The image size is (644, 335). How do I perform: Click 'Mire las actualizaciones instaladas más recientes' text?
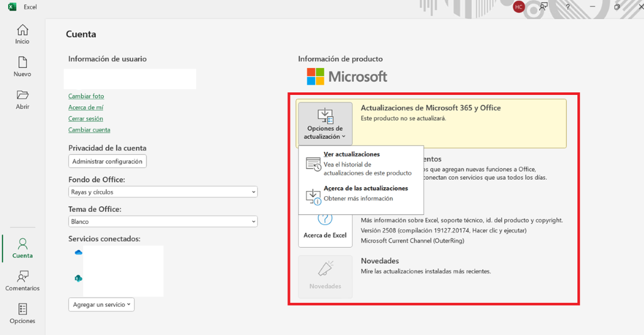[426, 272]
